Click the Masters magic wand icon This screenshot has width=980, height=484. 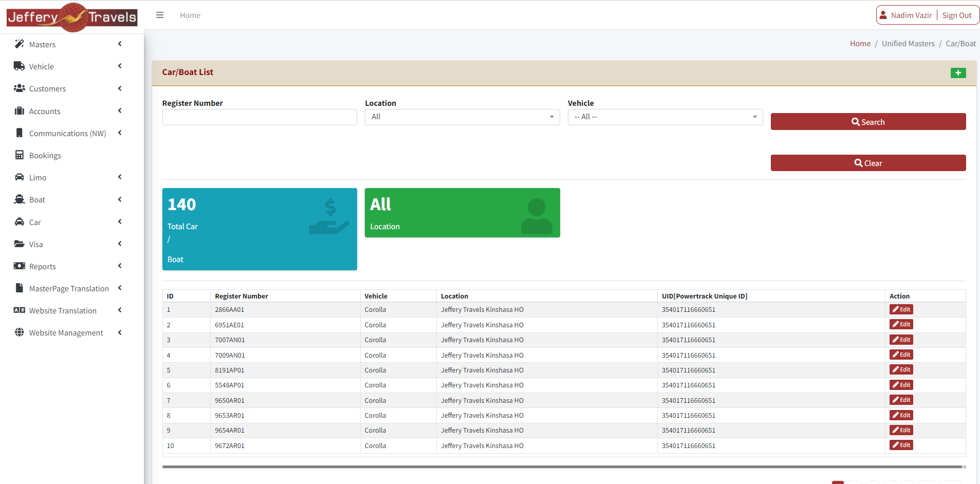click(20, 44)
